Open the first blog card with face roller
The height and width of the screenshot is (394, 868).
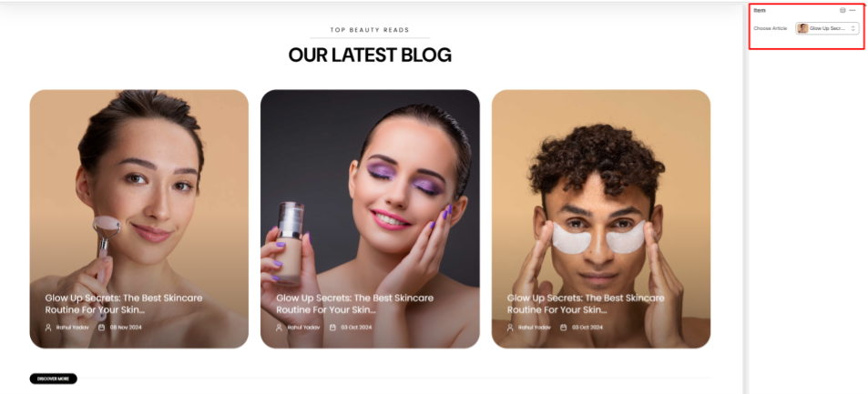139,219
